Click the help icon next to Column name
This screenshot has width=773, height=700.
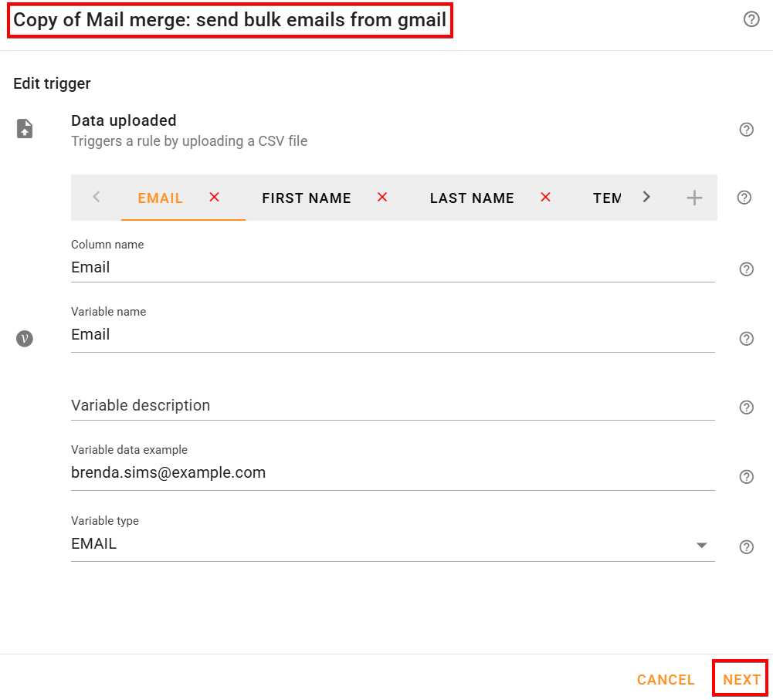point(746,269)
